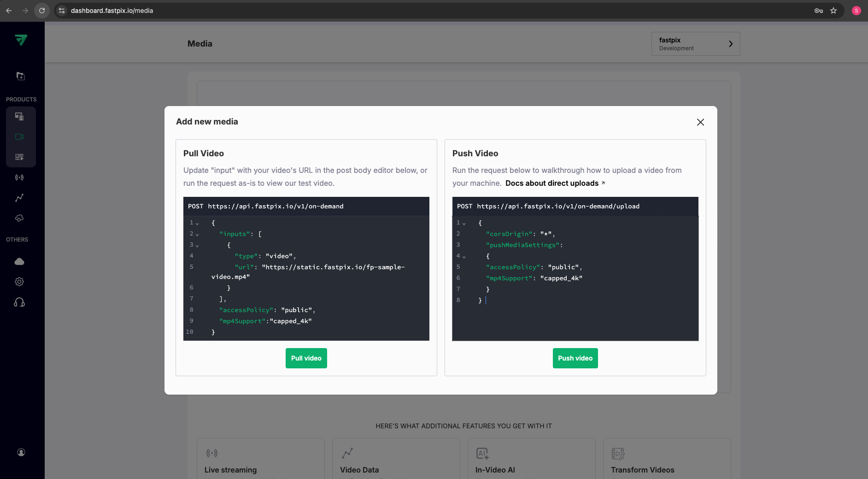Collapse line 1 fold arrow in Pull Video editor
Viewport: 868px width, 479px height.
[x=197, y=224]
